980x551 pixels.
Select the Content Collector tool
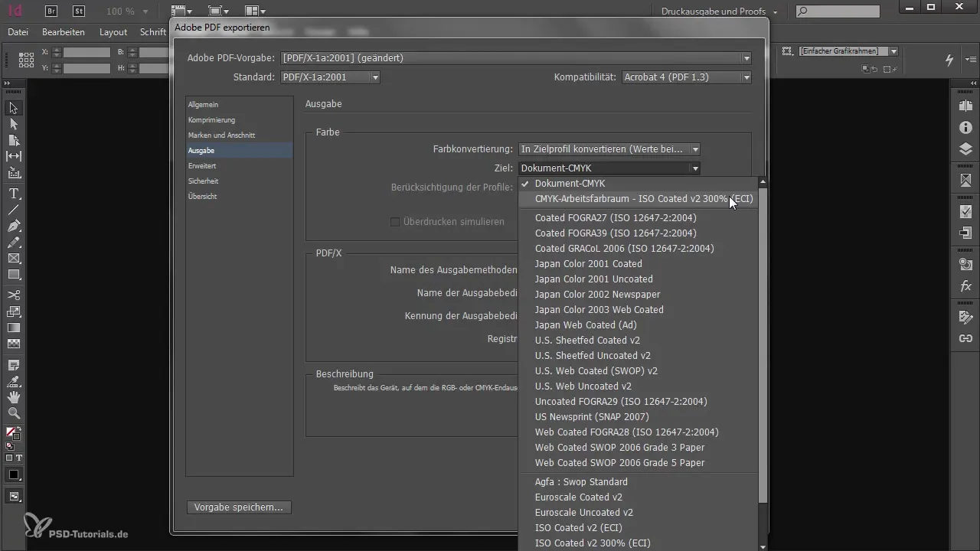coord(14,173)
